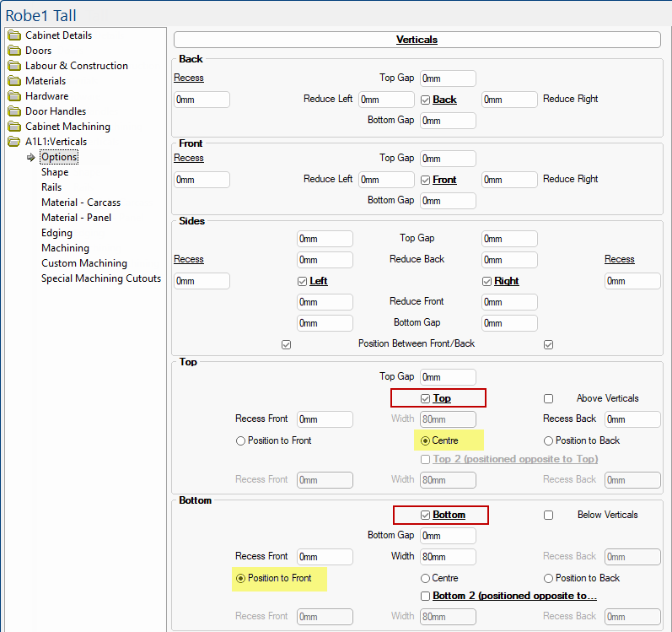Click the Labour & Construction folder icon

click(14, 66)
